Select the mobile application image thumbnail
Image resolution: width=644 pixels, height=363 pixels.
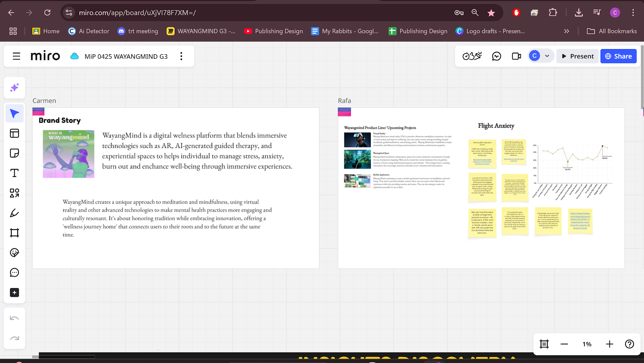pyautogui.click(x=357, y=181)
